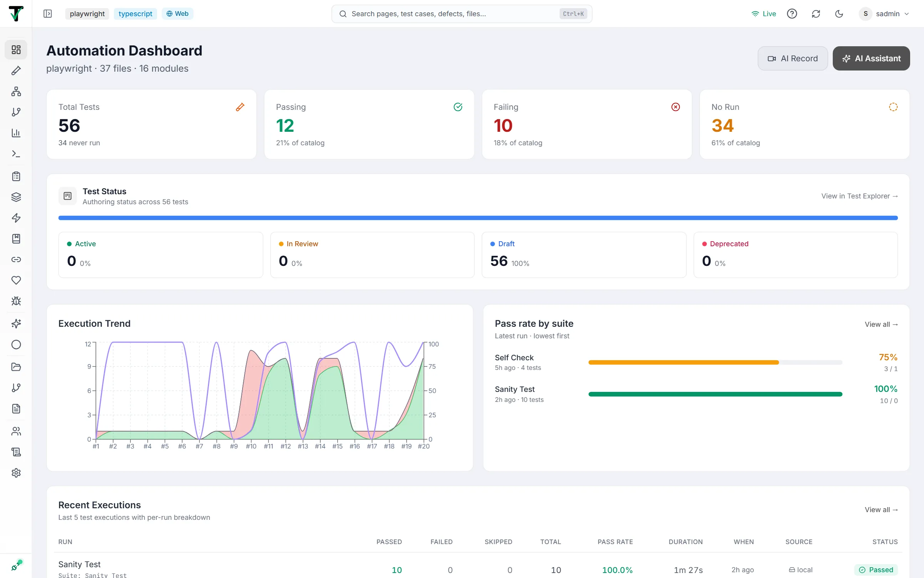Screen dimensions: 924x578
Task: Select the pencil authoring sidebar item
Action: tap(16, 71)
